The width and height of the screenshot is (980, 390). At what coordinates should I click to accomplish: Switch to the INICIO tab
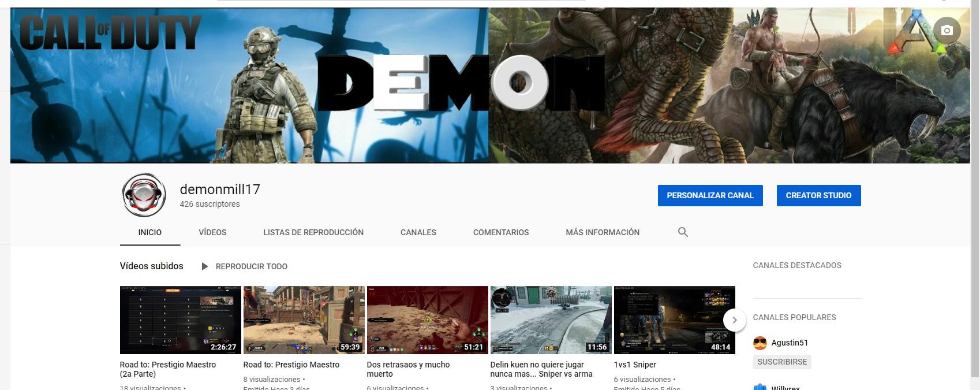coord(150,232)
